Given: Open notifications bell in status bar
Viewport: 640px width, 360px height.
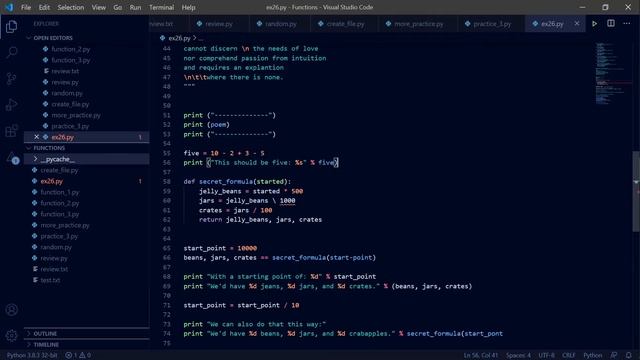Looking at the screenshot, I should pos(629,356).
